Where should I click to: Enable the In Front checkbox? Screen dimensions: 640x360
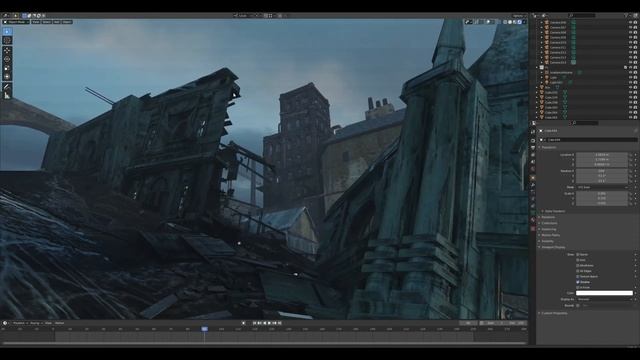tap(578, 287)
